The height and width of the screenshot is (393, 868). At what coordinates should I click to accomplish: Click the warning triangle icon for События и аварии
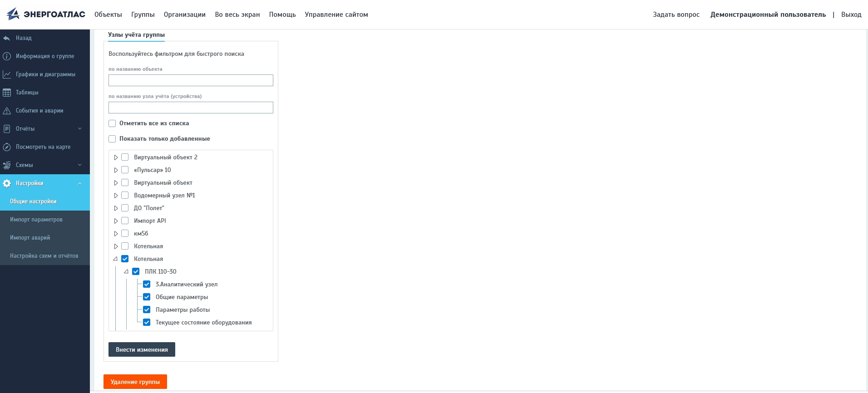(x=7, y=111)
